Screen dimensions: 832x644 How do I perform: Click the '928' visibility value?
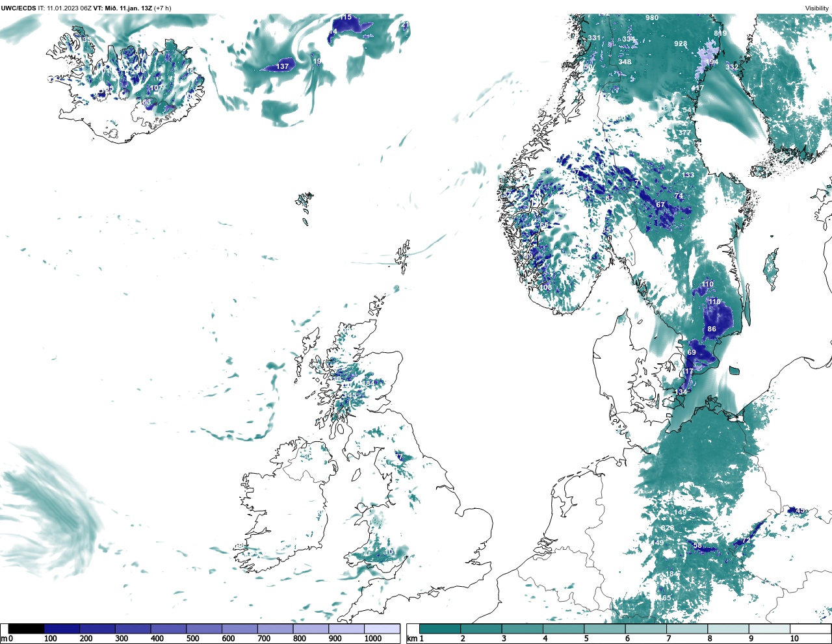click(x=681, y=44)
